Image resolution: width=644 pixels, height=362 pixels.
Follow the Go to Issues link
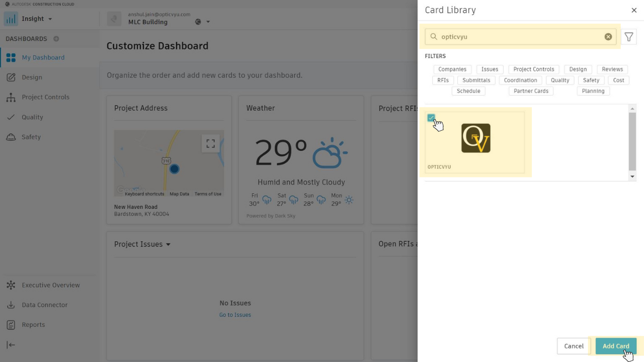pos(235,315)
